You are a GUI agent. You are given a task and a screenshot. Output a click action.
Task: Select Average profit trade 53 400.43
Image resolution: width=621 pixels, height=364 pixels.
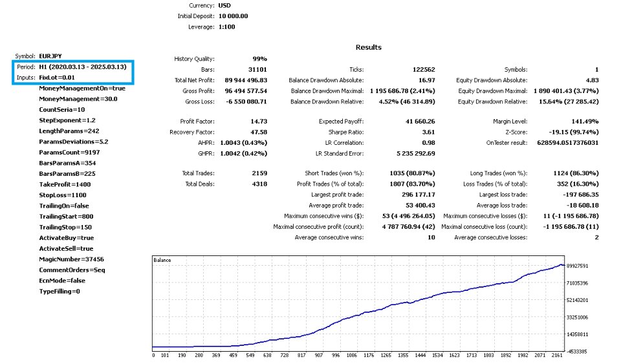point(420,206)
